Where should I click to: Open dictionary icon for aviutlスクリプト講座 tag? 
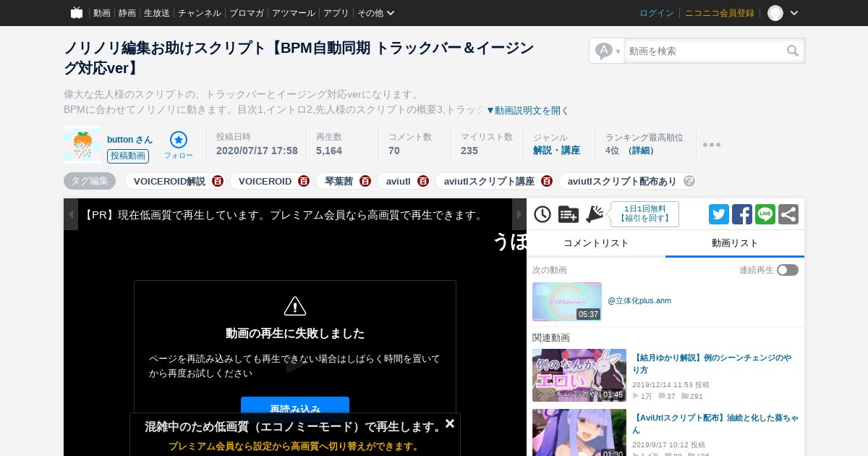click(547, 181)
